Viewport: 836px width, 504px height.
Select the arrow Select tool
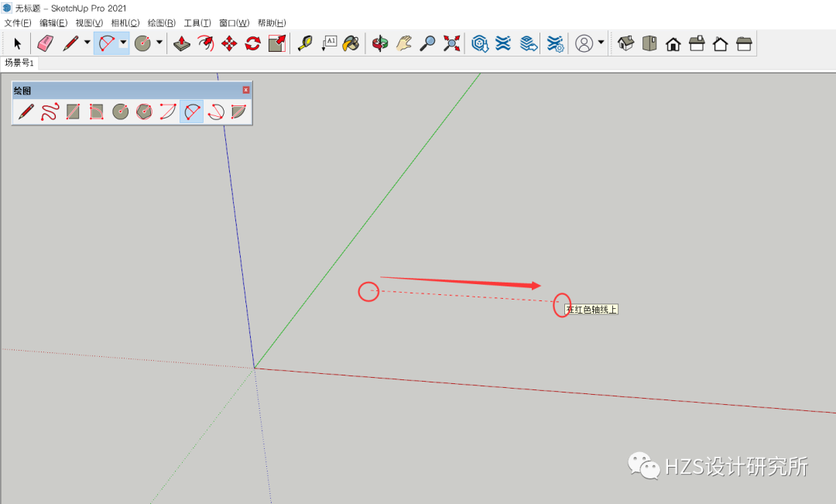(x=17, y=43)
